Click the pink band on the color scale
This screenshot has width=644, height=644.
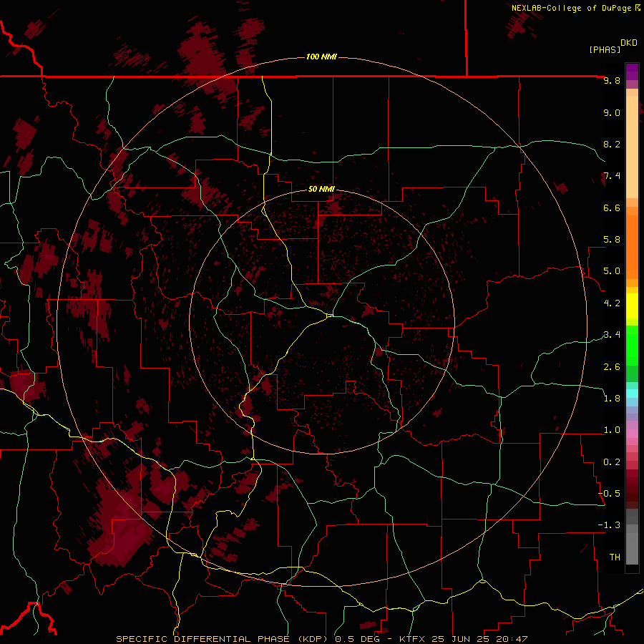click(x=632, y=434)
